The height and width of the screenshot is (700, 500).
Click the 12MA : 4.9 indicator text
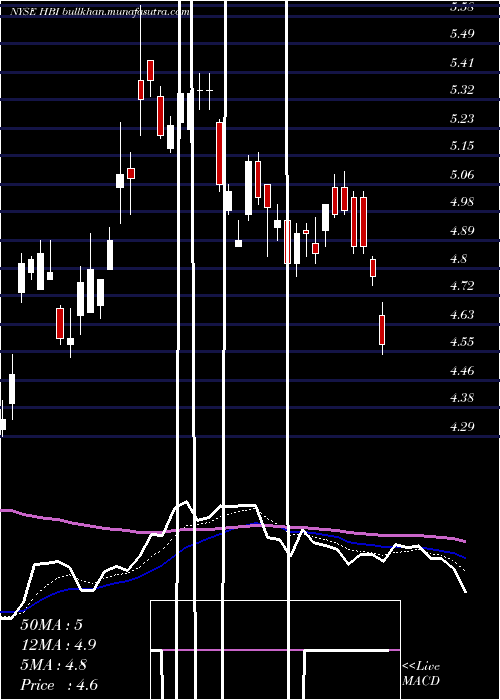[58, 645]
